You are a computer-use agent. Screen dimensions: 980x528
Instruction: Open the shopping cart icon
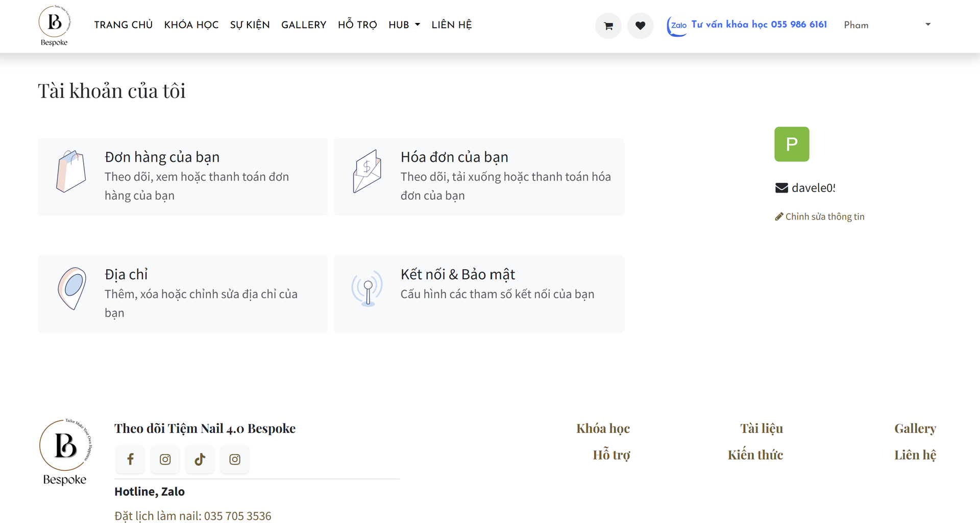click(608, 26)
